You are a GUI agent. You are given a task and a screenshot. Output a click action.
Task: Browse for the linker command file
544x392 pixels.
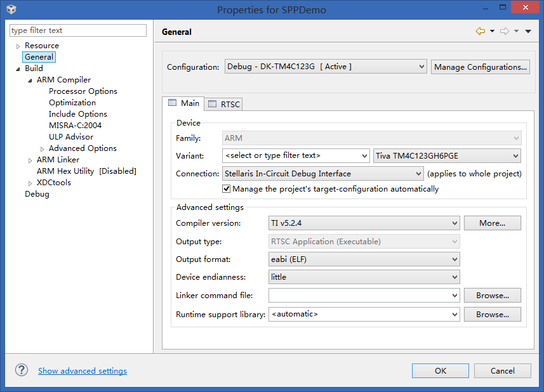tap(492, 296)
